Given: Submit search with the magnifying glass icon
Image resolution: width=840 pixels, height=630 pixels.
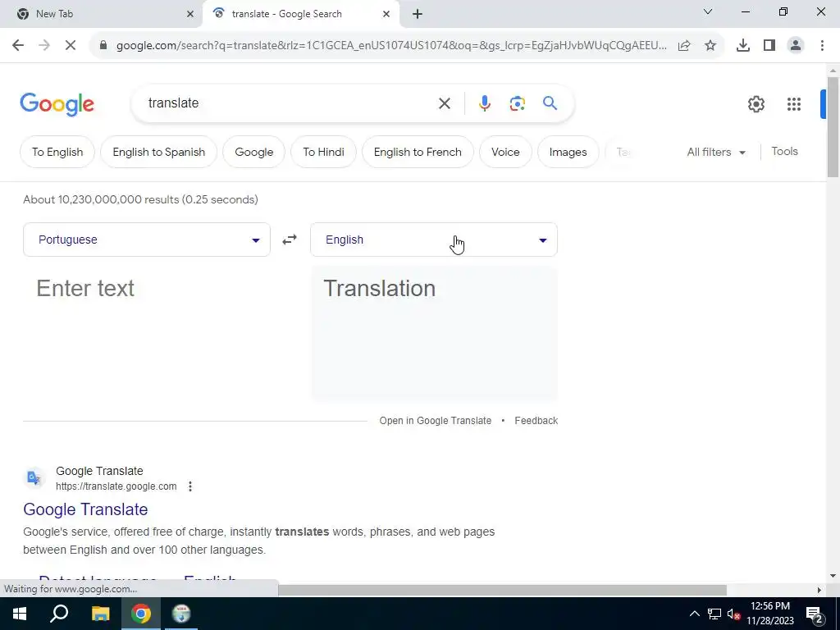Looking at the screenshot, I should 550,103.
